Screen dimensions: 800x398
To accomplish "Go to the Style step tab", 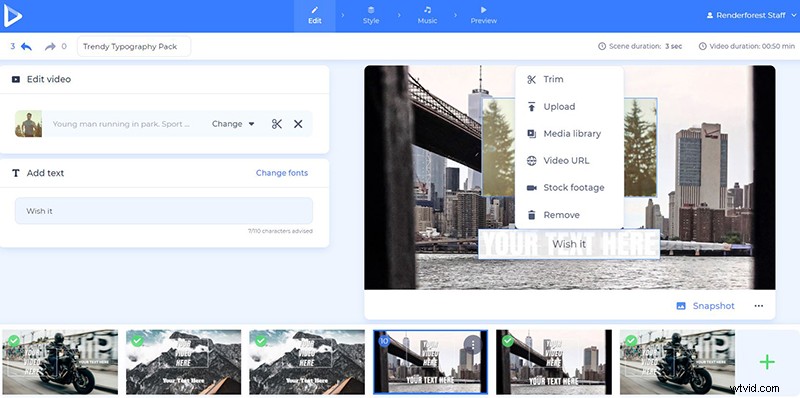I will click(x=371, y=16).
